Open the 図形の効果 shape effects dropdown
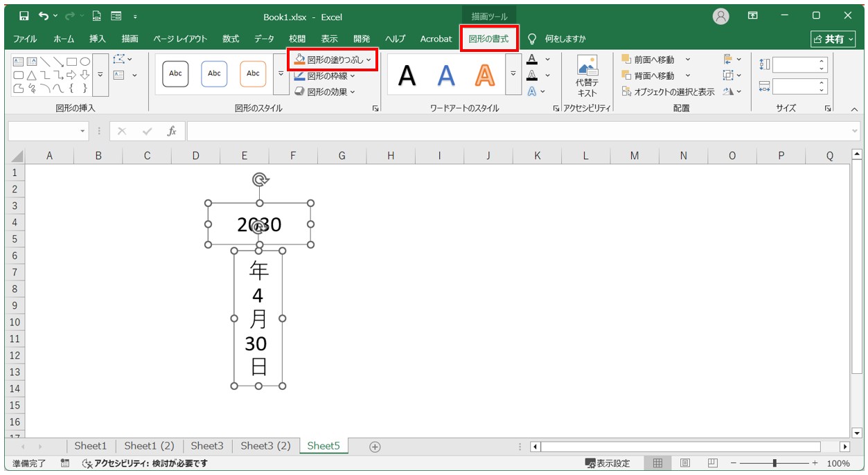Image resolution: width=868 pixels, height=475 pixels. point(324,91)
